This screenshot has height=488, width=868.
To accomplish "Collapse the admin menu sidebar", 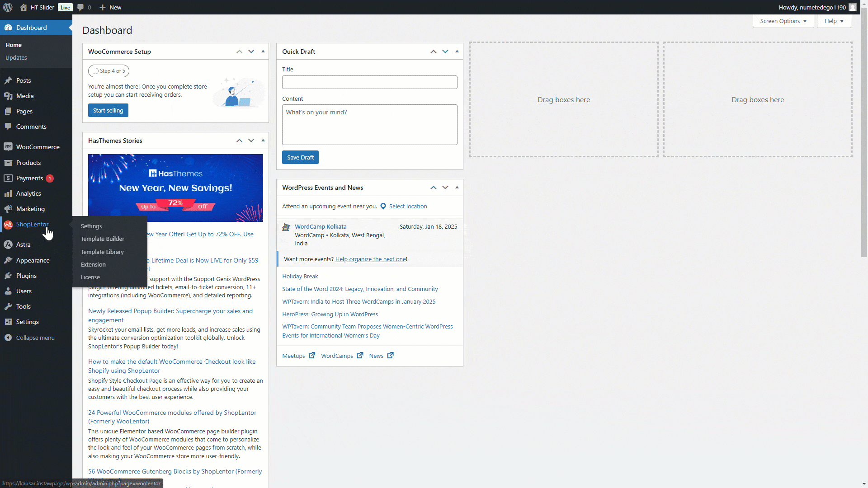I will pyautogui.click(x=9, y=337).
